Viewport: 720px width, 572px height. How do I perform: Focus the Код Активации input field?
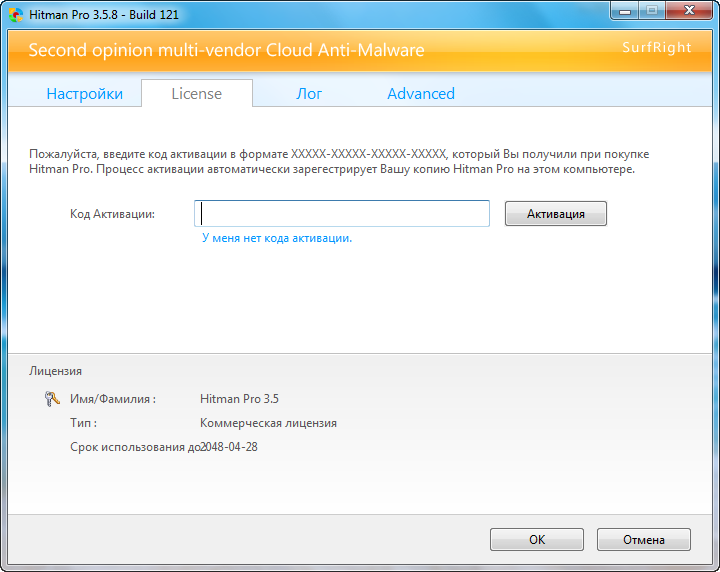pyautogui.click(x=342, y=213)
